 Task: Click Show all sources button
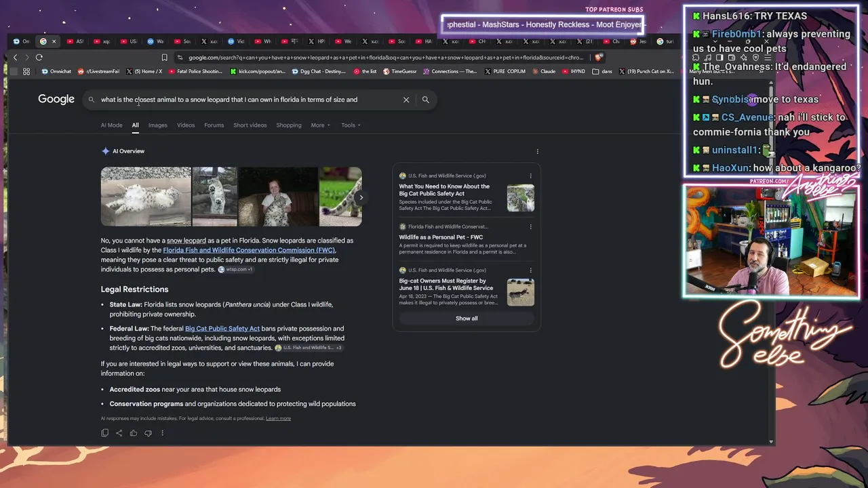[467, 319]
